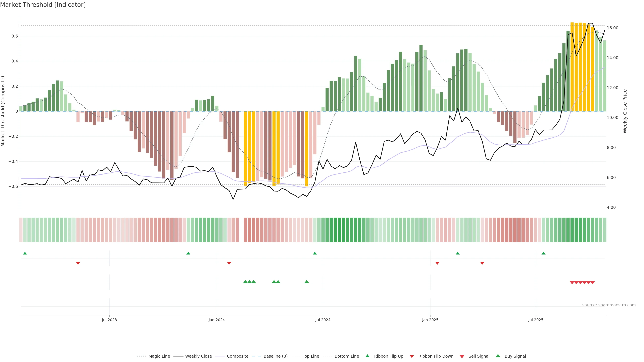Toggle the Top Line legend entry
This screenshot has width=644, height=362.
pos(311,356)
